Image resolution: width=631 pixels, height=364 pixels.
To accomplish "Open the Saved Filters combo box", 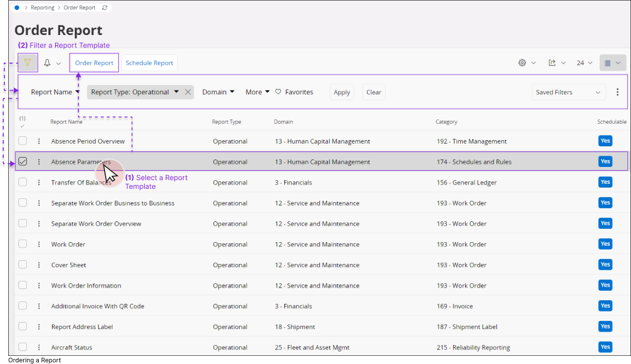I will click(568, 92).
